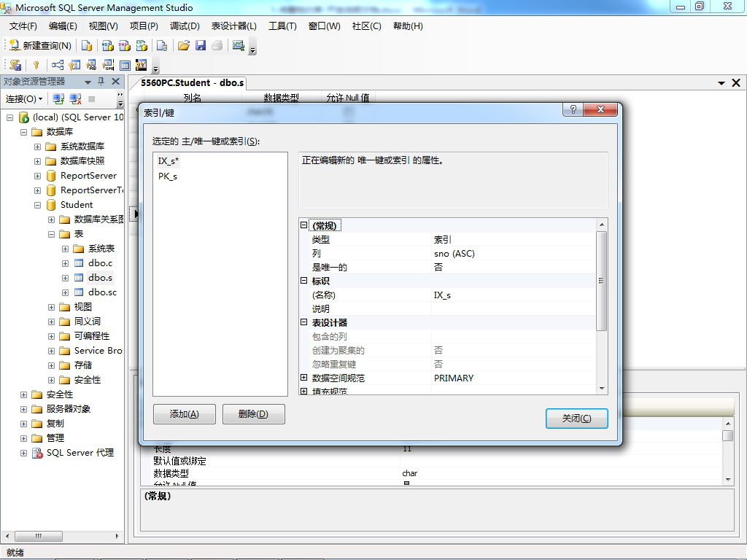Collapse the 标识 property category
The height and width of the screenshot is (560, 747).
(304, 281)
